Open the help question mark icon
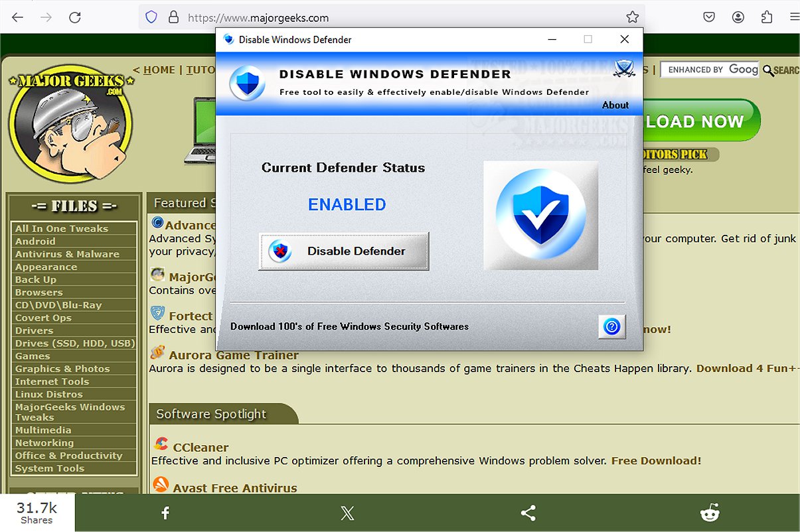This screenshot has width=800, height=532. (x=611, y=327)
